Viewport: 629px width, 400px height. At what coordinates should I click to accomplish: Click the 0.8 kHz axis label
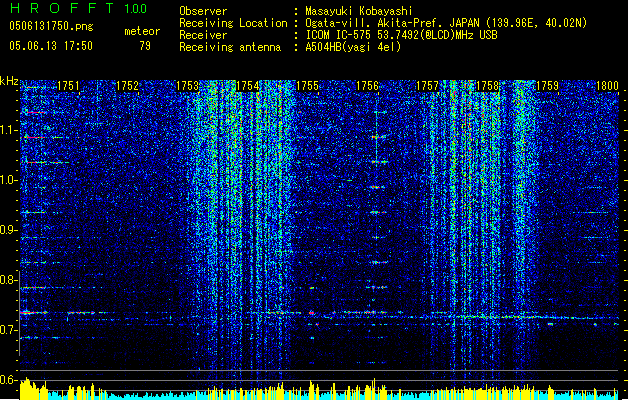[x=9, y=280]
